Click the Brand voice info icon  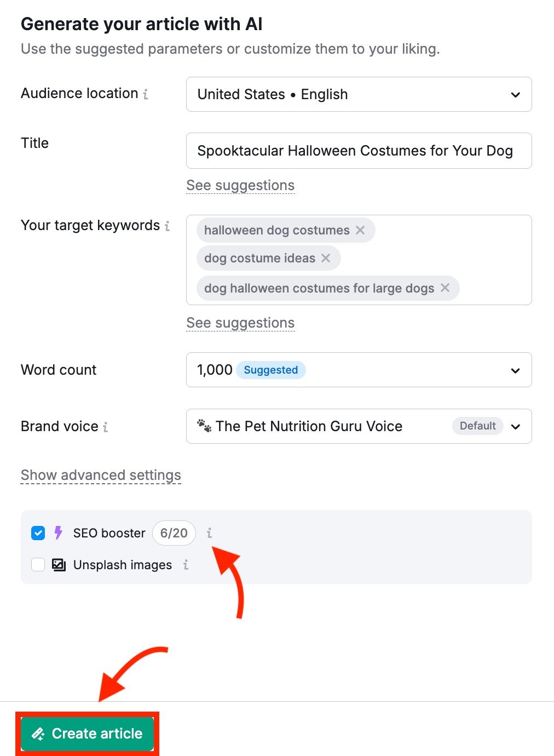click(x=106, y=427)
